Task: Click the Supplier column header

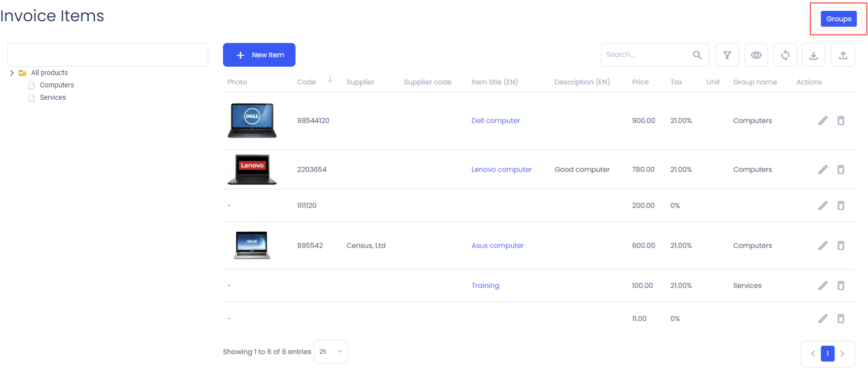Action: pos(360,82)
